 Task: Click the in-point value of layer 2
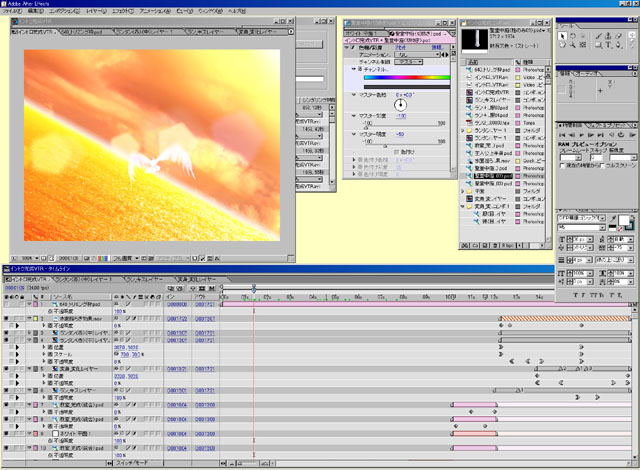click(x=177, y=319)
